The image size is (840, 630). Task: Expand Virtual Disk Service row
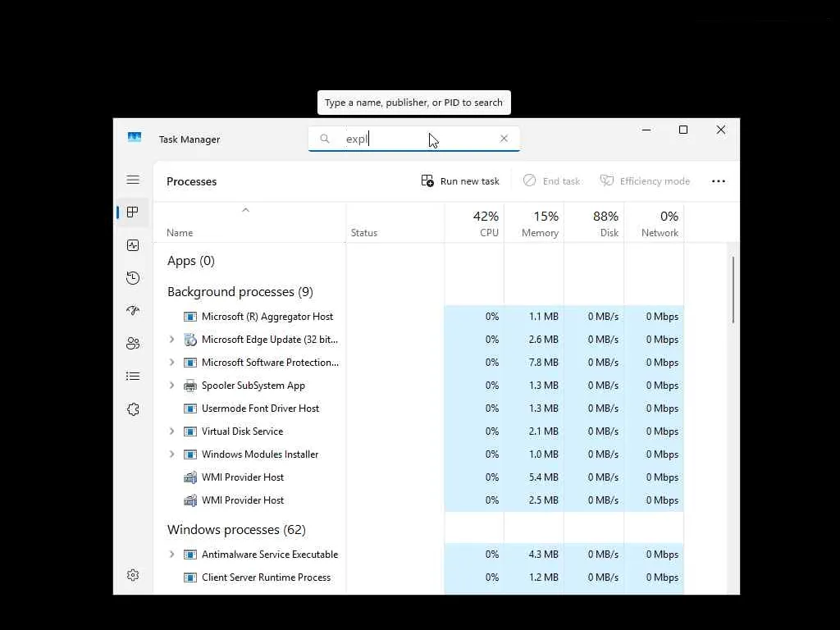point(171,431)
